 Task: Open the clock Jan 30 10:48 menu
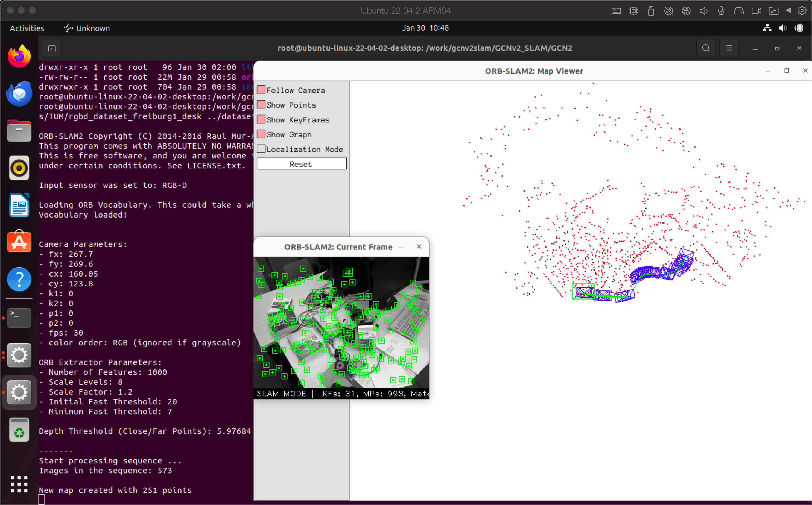point(425,28)
